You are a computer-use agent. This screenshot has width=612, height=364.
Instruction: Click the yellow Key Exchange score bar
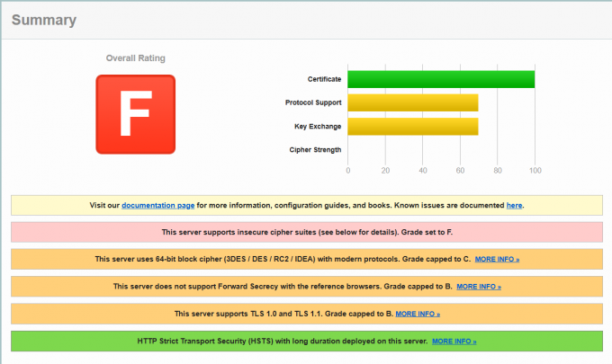[413, 127]
